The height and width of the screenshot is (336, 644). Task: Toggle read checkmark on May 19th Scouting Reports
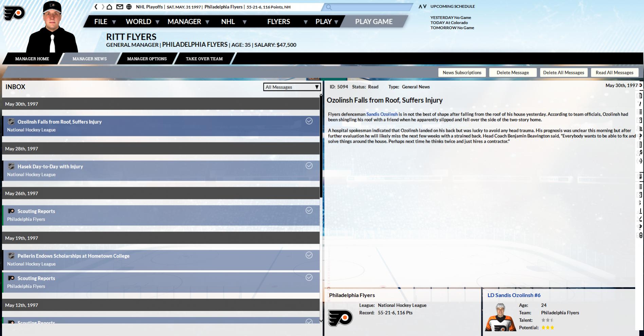tap(309, 278)
